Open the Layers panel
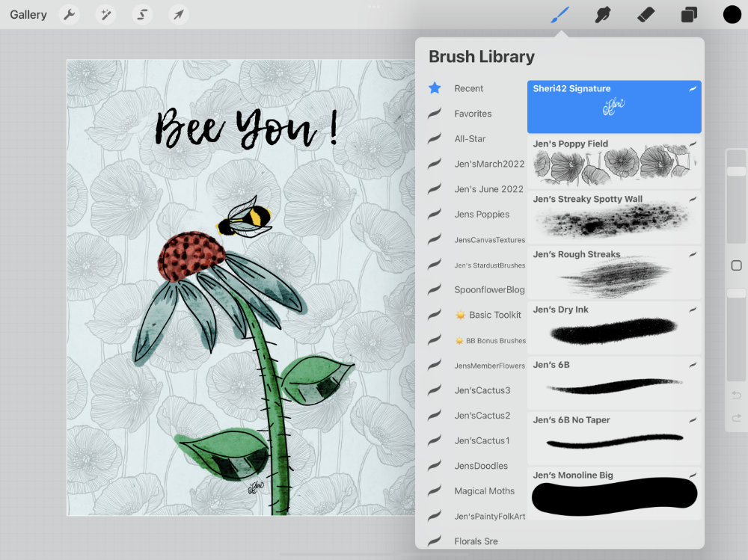 point(689,15)
